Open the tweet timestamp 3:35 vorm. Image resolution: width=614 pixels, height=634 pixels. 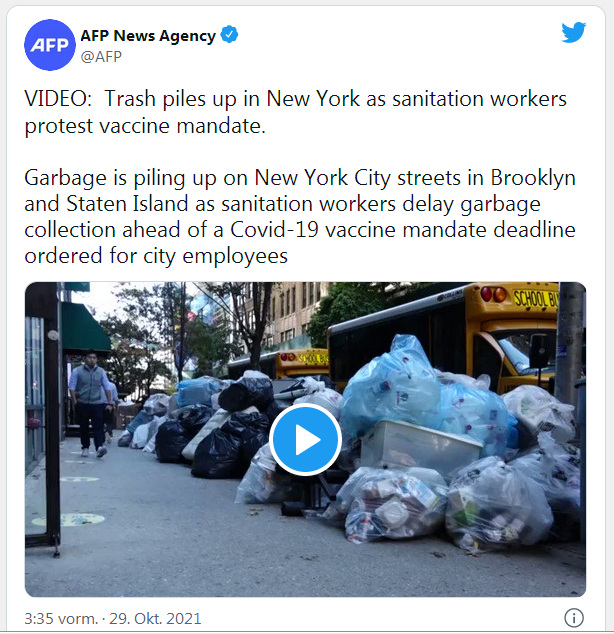[61, 619]
